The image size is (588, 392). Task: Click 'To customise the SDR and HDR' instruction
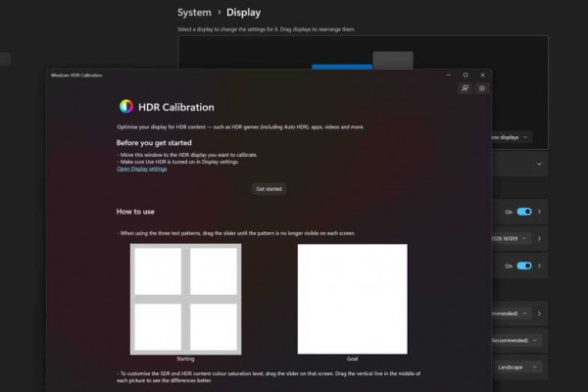[x=269, y=377]
